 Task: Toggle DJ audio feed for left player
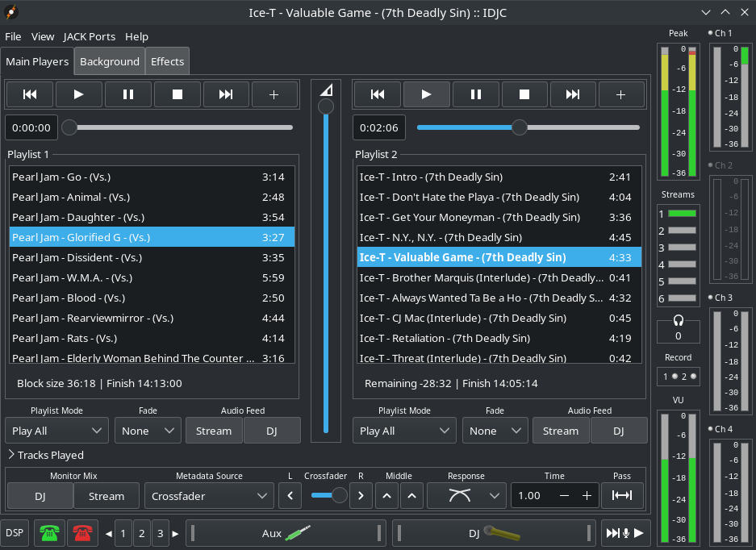[272, 431]
